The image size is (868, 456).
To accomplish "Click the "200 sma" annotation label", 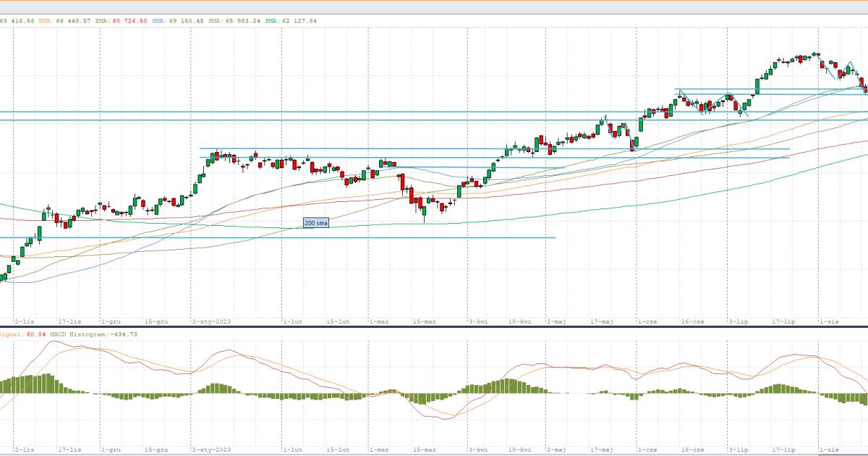I will click(x=316, y=224).
